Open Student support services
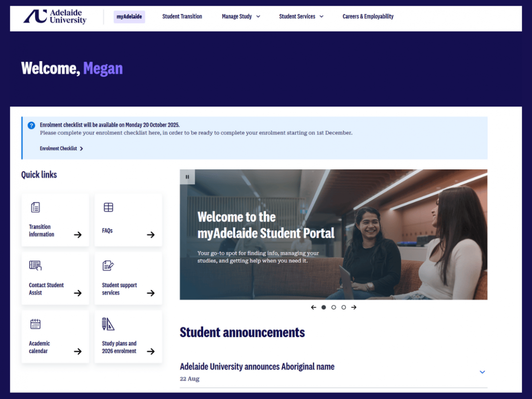Image resolution: width=532 pixels, height=399 pixels. click(128, 278)
